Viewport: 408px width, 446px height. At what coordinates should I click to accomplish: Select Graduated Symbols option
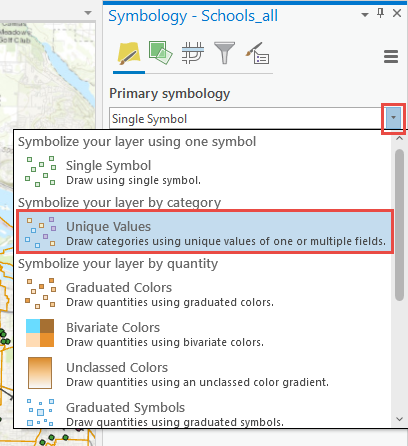[205, 413]
